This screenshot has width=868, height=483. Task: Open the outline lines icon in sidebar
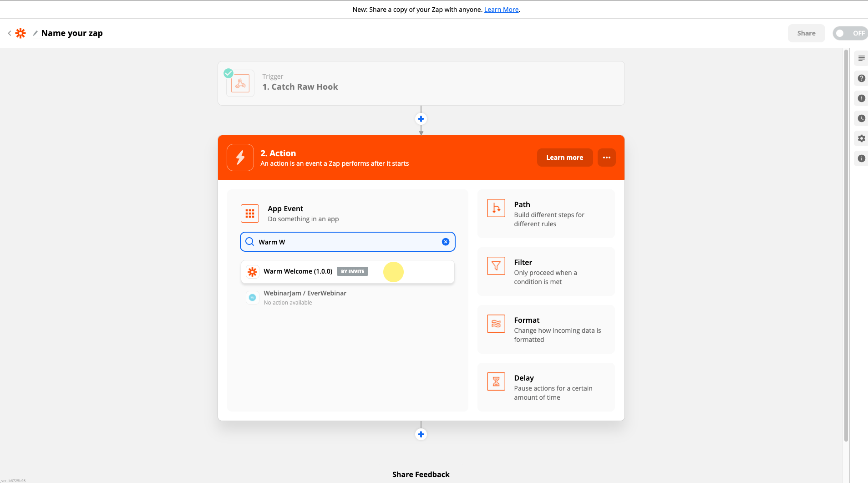[861, 58]
